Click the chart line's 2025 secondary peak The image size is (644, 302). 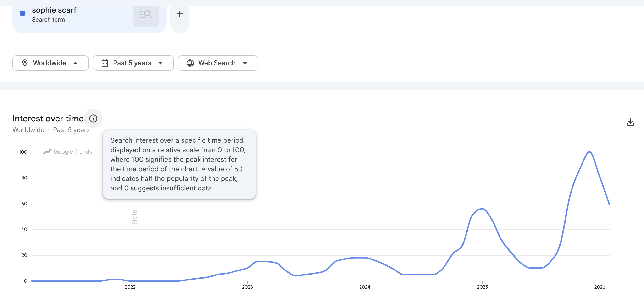[x=482, y=209]
